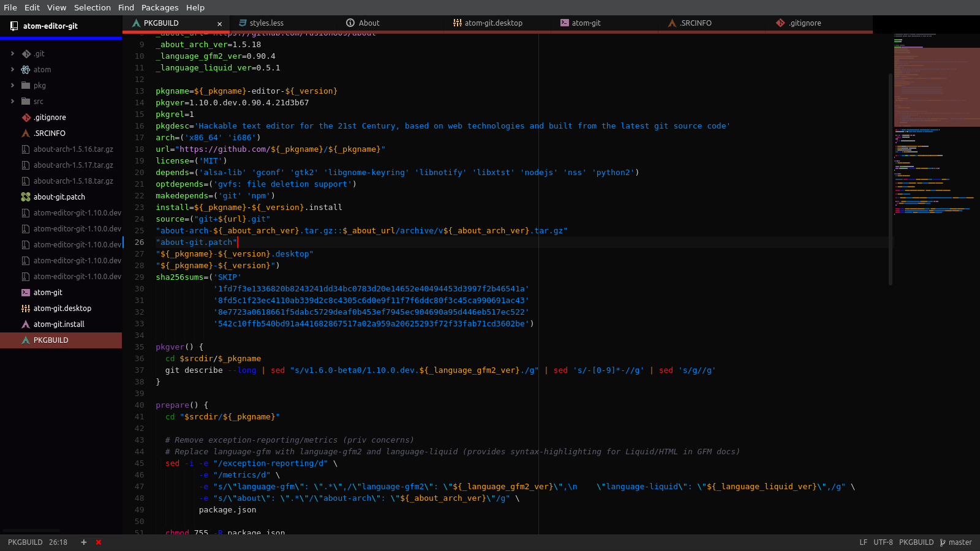Switch to the styles.less tab
Viewport: 980px width, 551px height.
coord(283,23)
